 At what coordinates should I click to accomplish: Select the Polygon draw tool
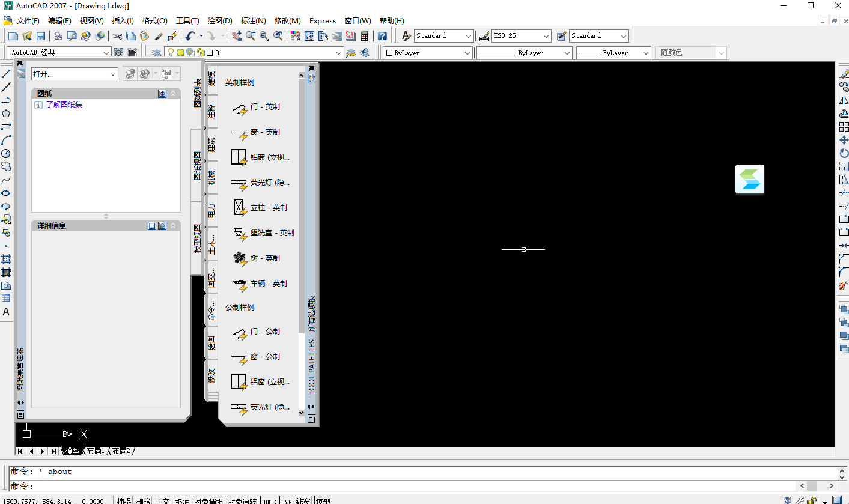pyautogui.click(x=6, y=114)
